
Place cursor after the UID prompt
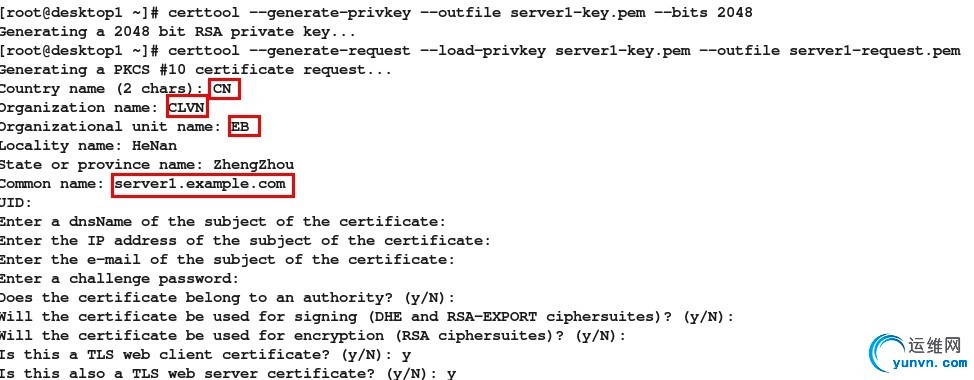[37, 203]
